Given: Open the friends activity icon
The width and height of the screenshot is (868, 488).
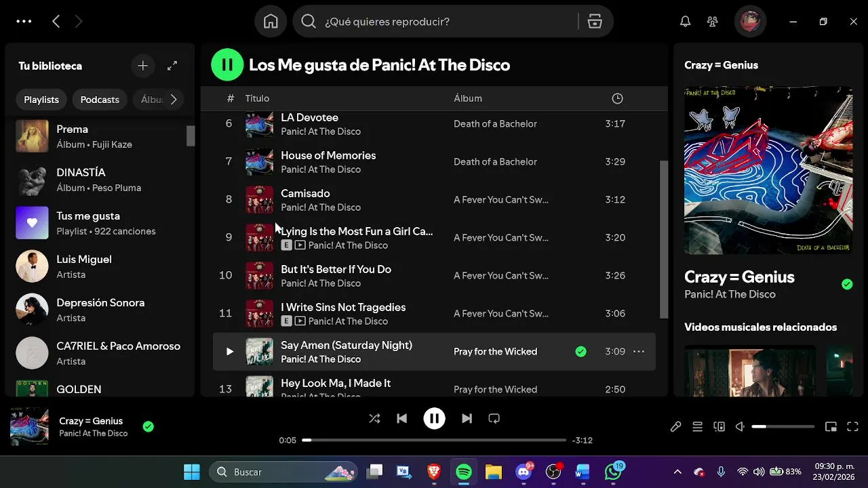Looking at the screenshot, I should tap(712, 22).
